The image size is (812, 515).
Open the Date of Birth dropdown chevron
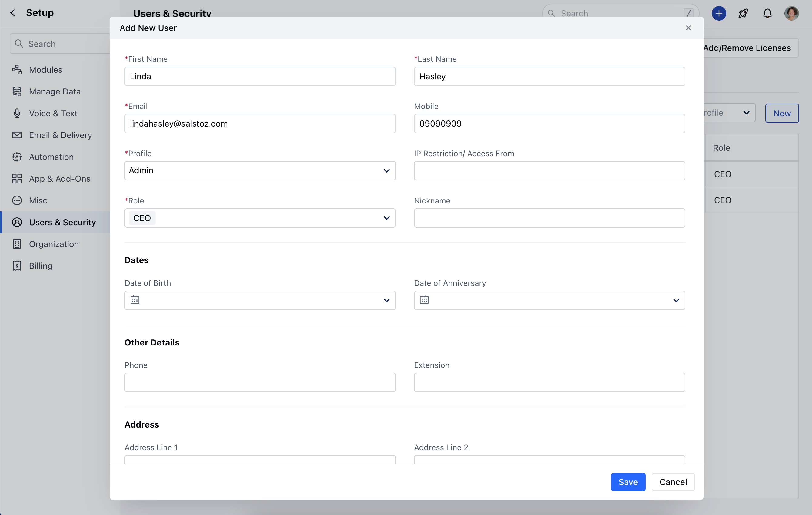(x=386, y=300)
